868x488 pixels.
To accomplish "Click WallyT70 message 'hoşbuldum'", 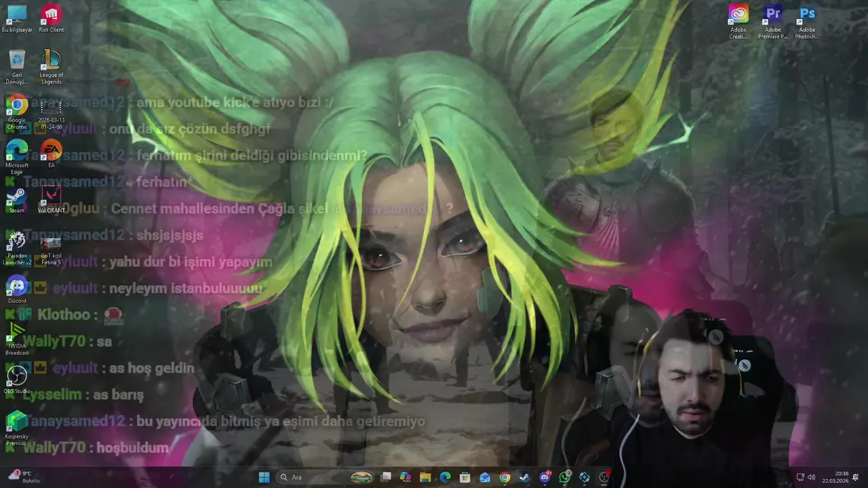I will tap(132, 448).
